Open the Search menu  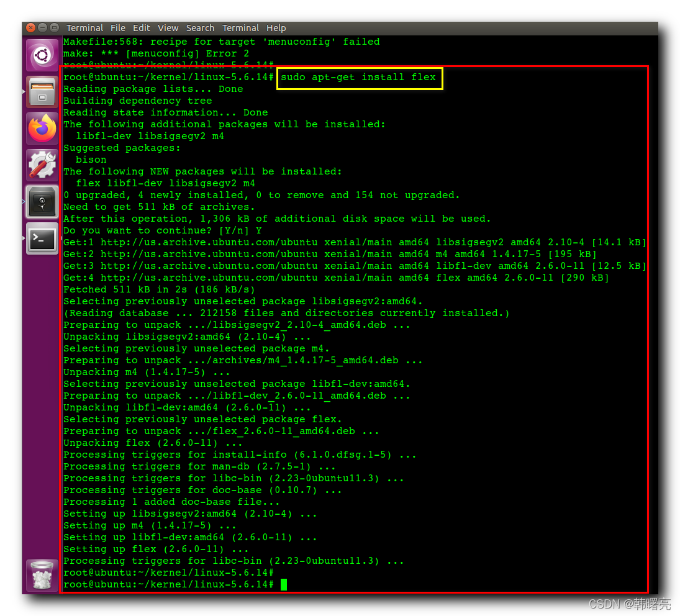click(200, 28)
